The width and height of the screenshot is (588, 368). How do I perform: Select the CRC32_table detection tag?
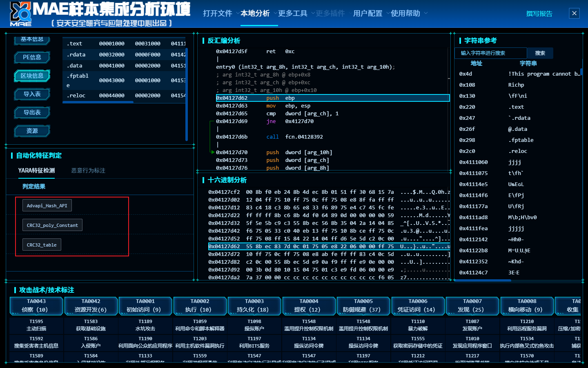[x=42, y=245]
